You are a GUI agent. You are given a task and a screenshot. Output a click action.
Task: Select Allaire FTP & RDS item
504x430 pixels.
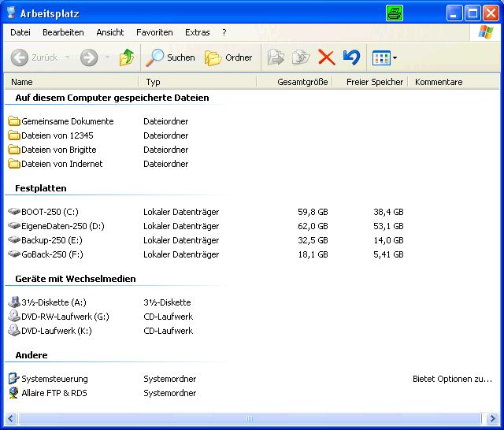[54, 393]
